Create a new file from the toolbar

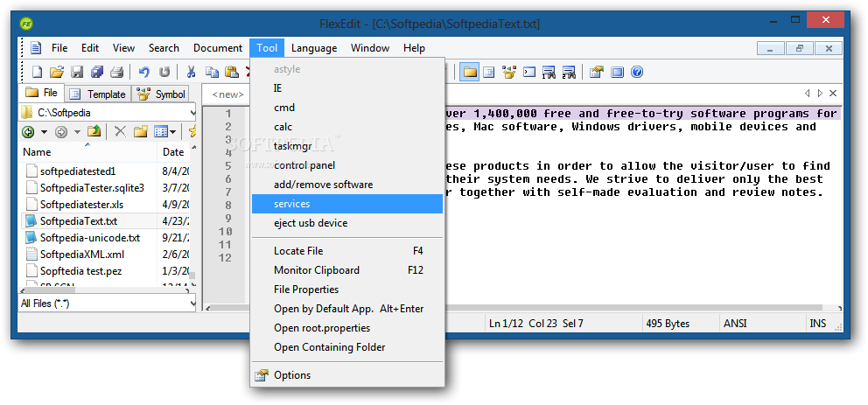click(37, 72)
